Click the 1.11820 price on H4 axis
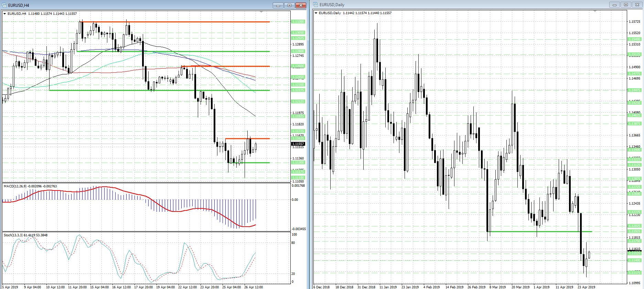Image resolution: width=644 pixels, height=289 pixels. click(298, 124)
